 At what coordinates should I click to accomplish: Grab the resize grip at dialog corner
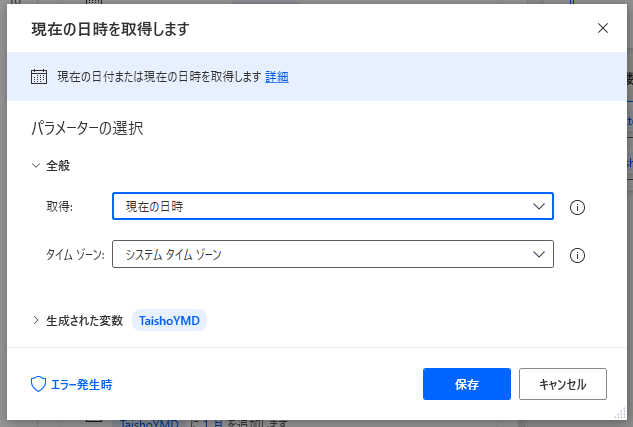pos(619,414)
